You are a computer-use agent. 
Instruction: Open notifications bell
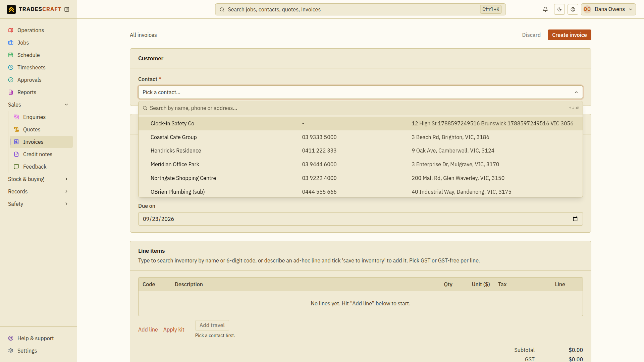545,9
